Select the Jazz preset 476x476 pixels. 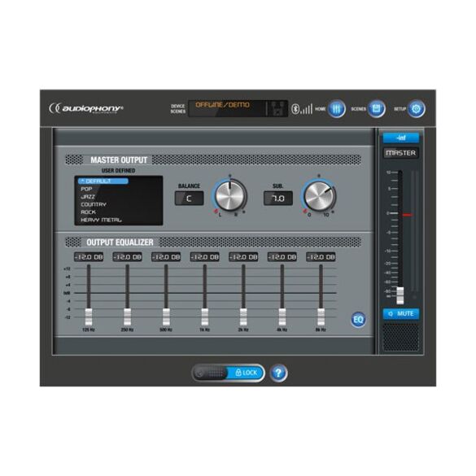coord(88,197)
